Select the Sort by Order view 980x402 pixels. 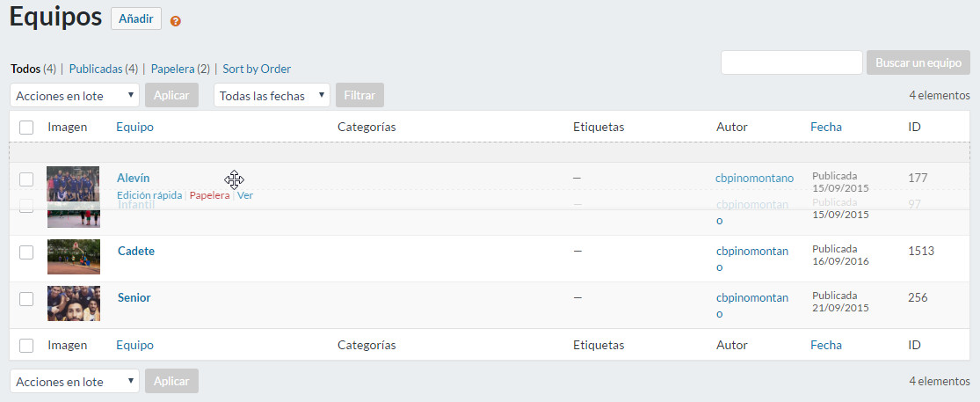[x=257, y=69]
